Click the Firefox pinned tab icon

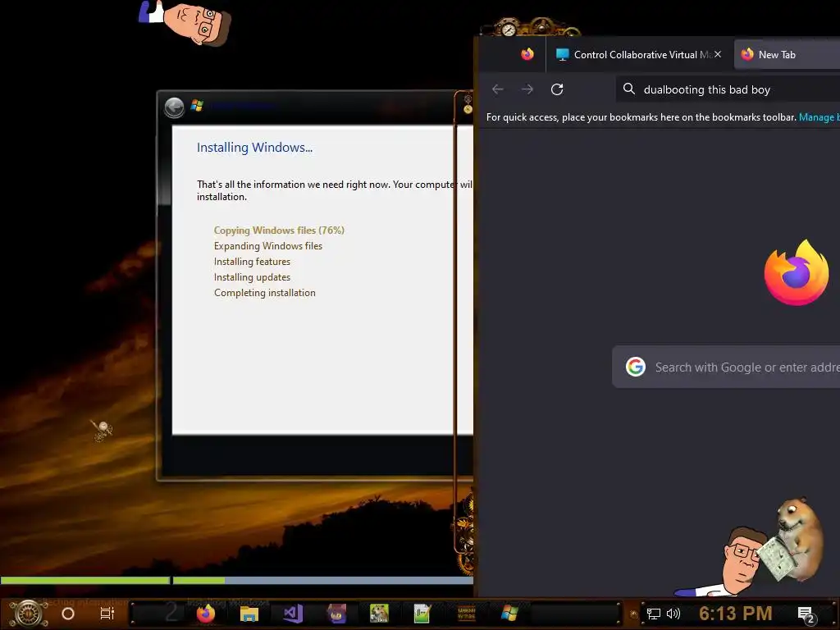pyautogui.click(x=527, y=54)
